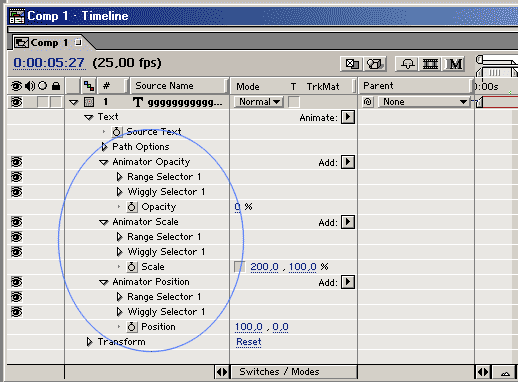Click the Reset link for Transform
This screenshot has height=382, width=518.
249,342
